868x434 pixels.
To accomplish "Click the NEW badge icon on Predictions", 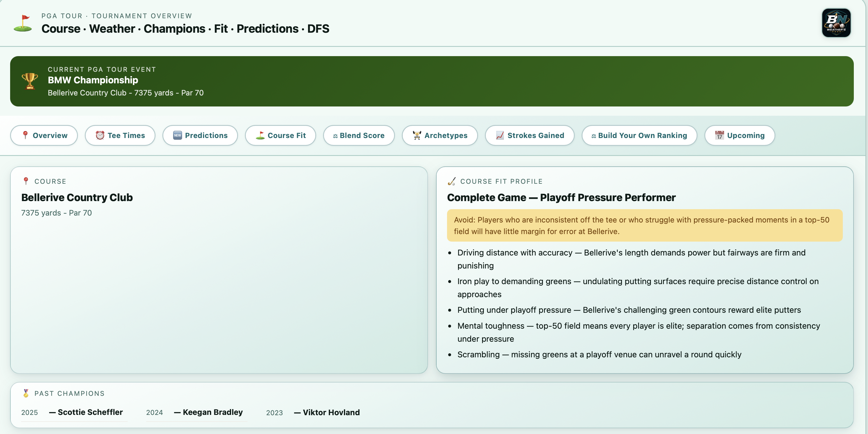I will tap(177, 135).
